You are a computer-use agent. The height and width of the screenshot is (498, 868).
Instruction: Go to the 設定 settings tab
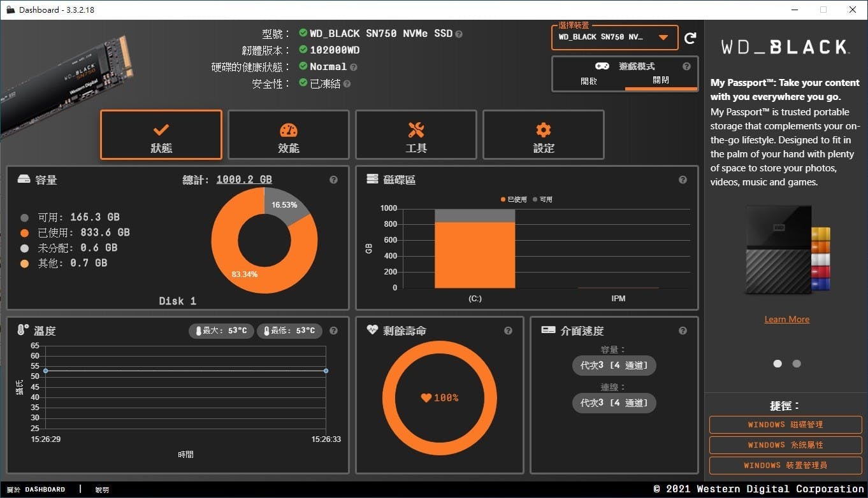tap(544, 135)
